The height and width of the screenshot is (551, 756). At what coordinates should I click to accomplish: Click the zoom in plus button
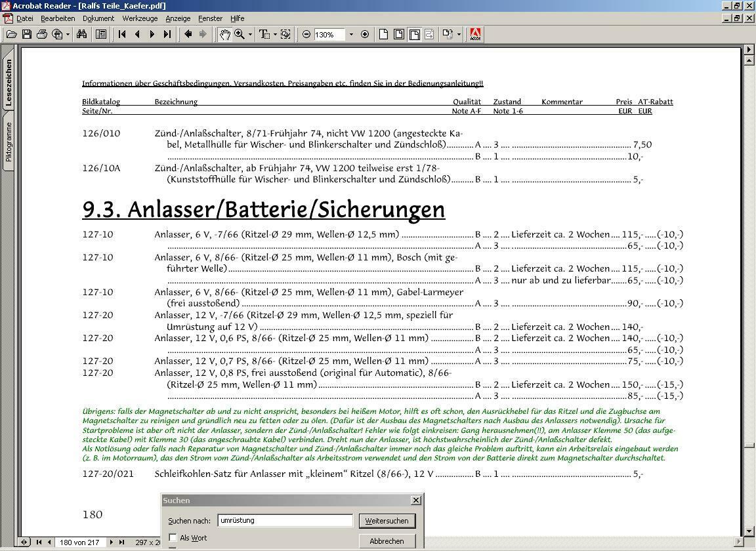[x=365, y=34]
